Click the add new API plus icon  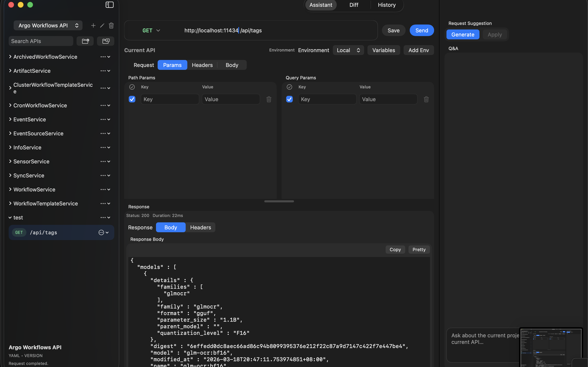click(93, 25)
